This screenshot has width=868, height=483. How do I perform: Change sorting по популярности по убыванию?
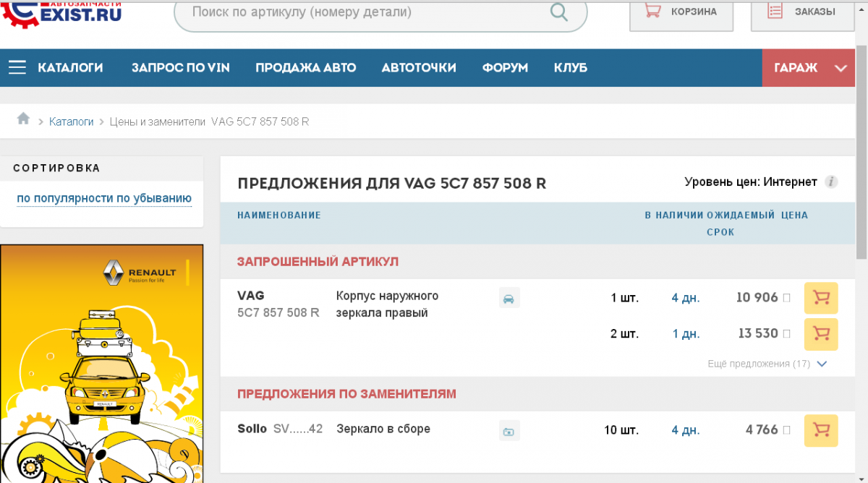104,198
